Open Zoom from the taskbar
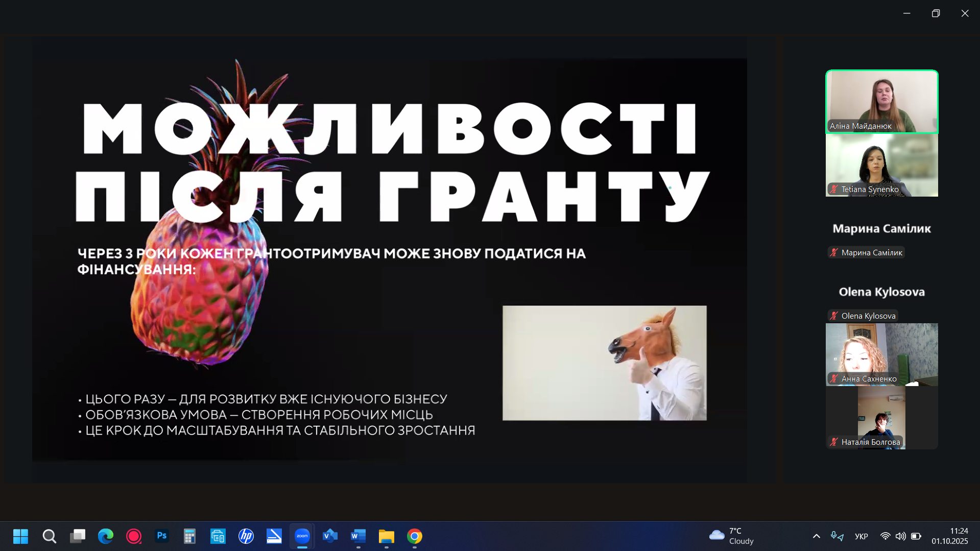 click(302, 536)
